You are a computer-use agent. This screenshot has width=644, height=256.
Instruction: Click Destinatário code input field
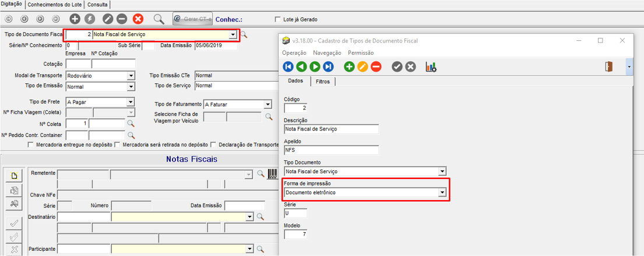tap(84, 216)
